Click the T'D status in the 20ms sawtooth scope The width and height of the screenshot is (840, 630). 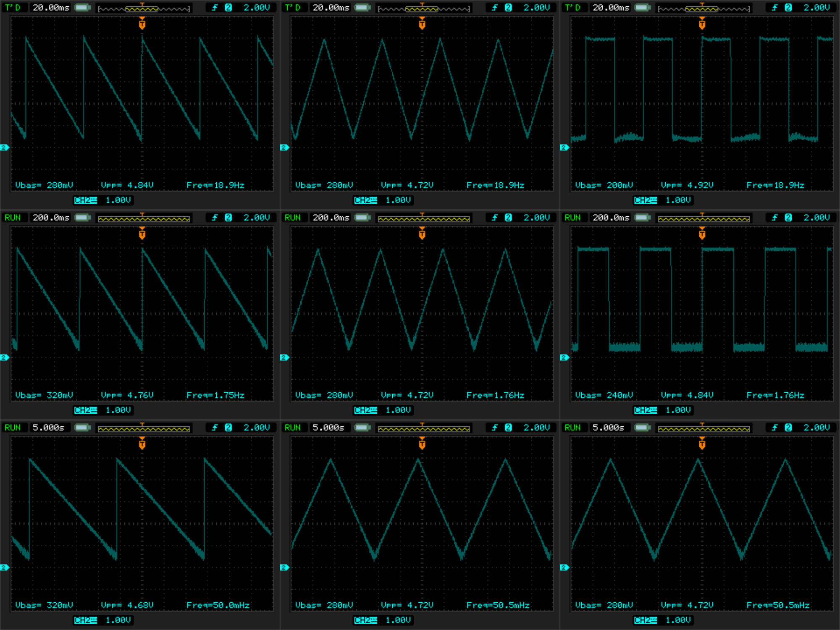pos(13,8)
